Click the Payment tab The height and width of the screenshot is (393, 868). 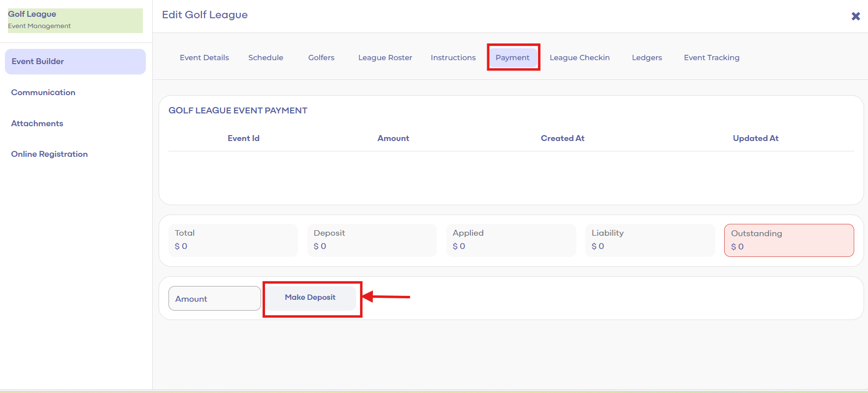click(x=512, y=58)
